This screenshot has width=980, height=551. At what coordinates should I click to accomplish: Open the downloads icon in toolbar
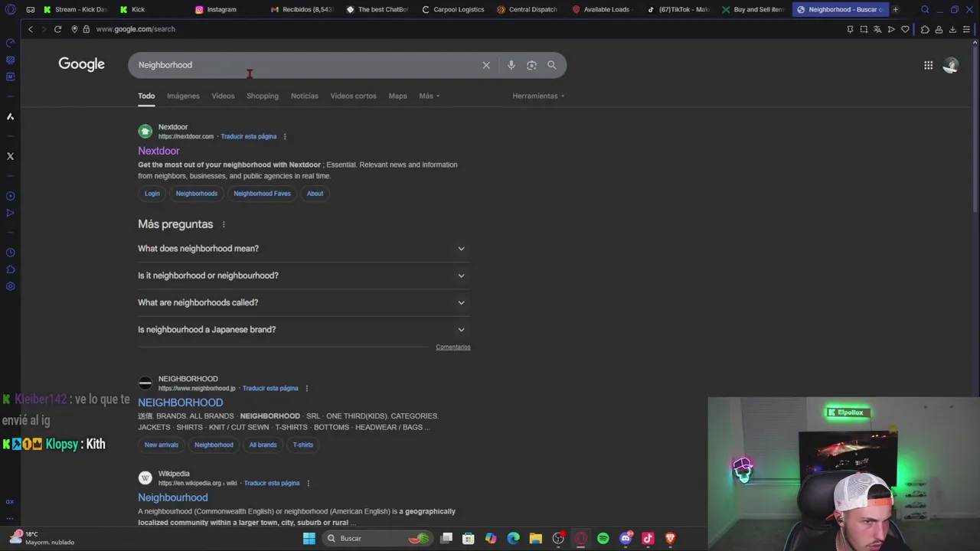[x=952, y=29]
